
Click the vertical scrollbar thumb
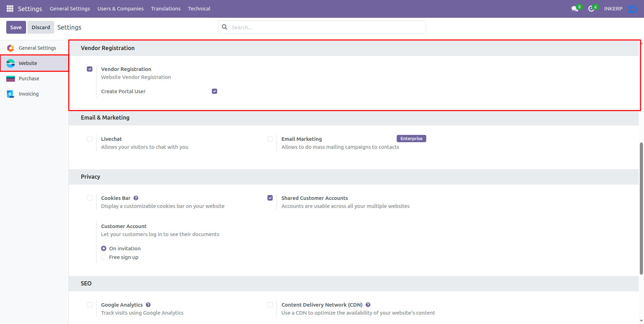click(641, 209)
